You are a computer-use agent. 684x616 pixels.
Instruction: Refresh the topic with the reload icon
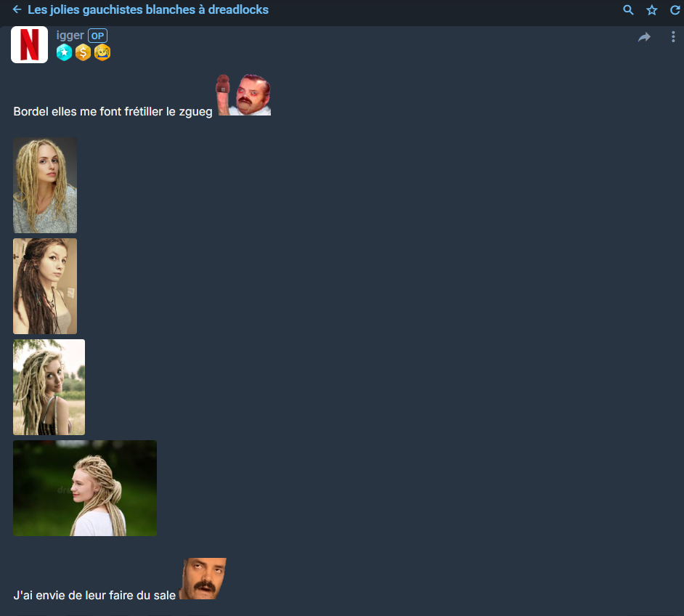point(675,10)
